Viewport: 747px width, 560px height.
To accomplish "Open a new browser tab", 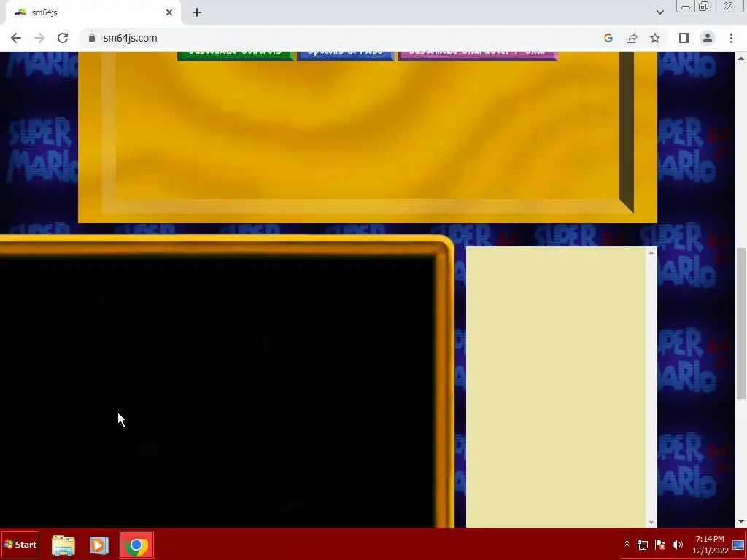I will point(197,13).
